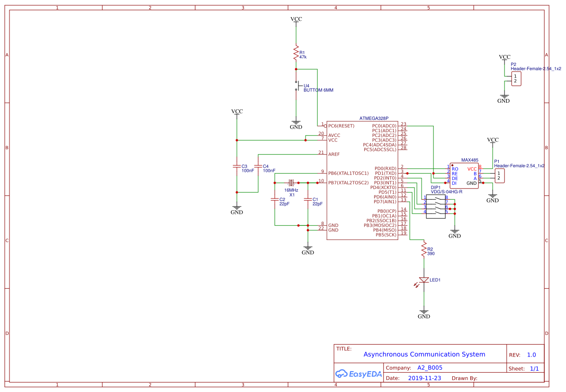Viewport: 566px width, 392px height.
Task: Select capacitor C3 symbol
Action: click(237, 166)
